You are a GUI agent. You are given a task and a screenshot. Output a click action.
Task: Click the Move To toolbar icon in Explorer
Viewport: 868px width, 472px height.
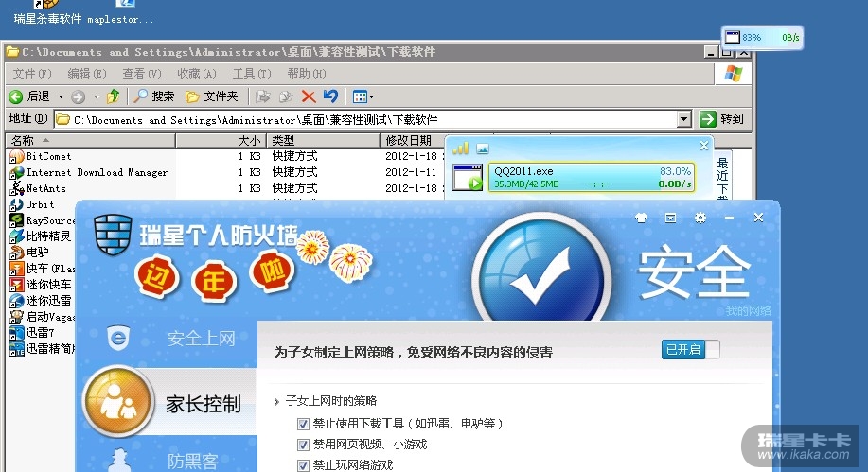click(x=263, y=96)
